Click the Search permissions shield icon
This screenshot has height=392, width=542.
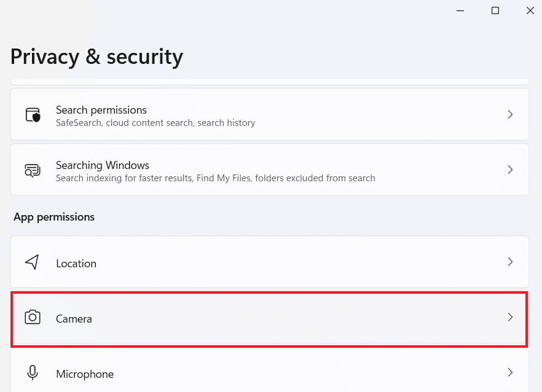click(x=33, y=115)
